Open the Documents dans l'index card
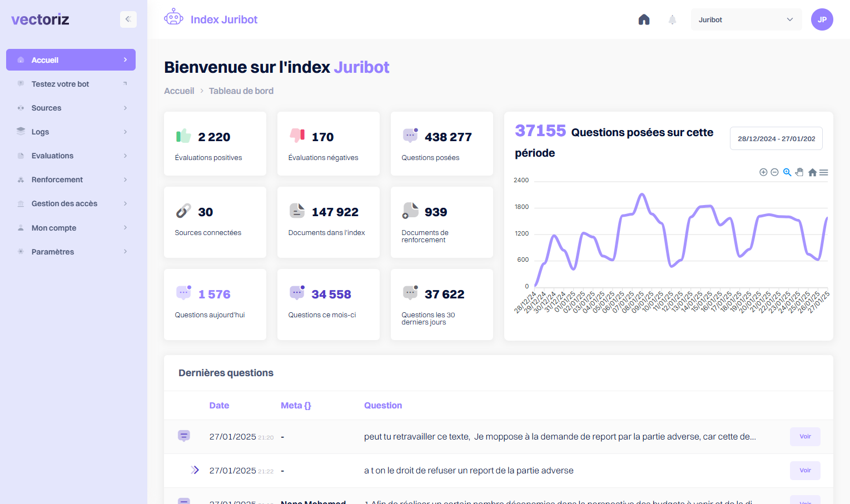The image size is (850, 504). pyautogui.click(x=329, y=222)
